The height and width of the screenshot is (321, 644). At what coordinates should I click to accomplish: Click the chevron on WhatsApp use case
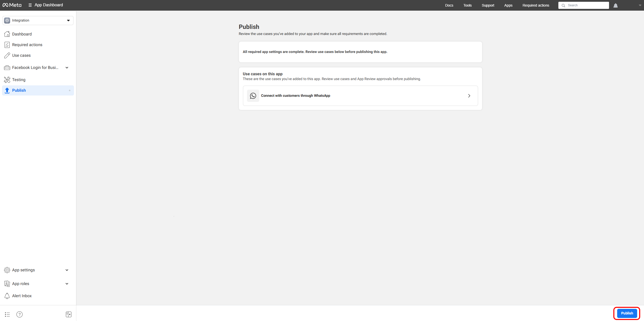[469, 96]
